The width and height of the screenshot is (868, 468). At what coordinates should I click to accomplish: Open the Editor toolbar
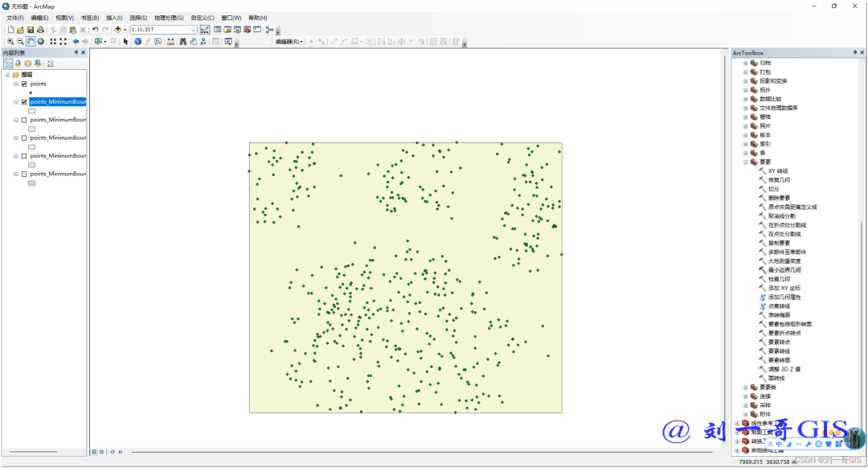pos(205,30)
